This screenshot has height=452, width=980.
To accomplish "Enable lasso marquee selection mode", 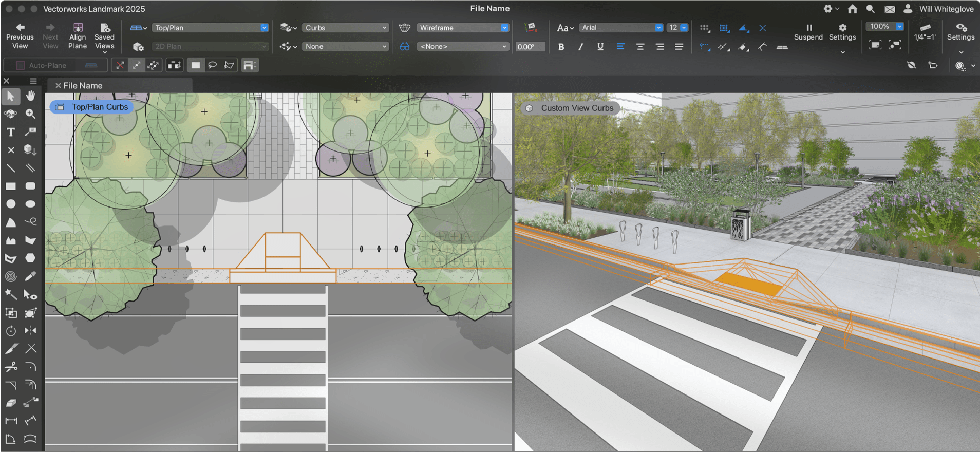I will pyautogui.click(x=212, y=65).
